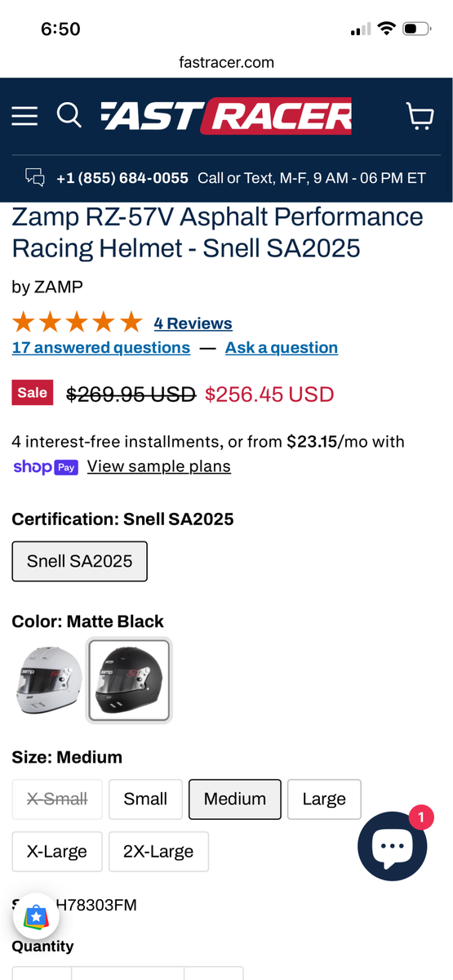Viewport: 453px width, 980px height.
Task: Open the shopping cart icon
Action: [420, 116]
